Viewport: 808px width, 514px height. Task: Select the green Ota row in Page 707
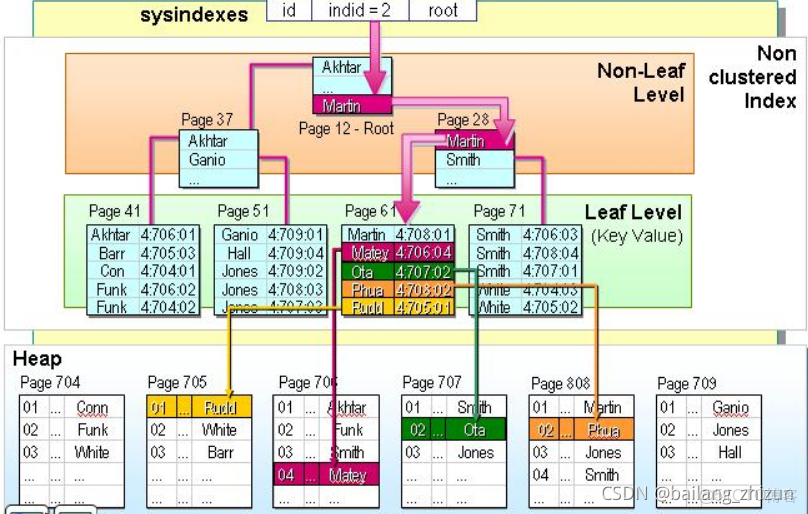tap(453, 429)
